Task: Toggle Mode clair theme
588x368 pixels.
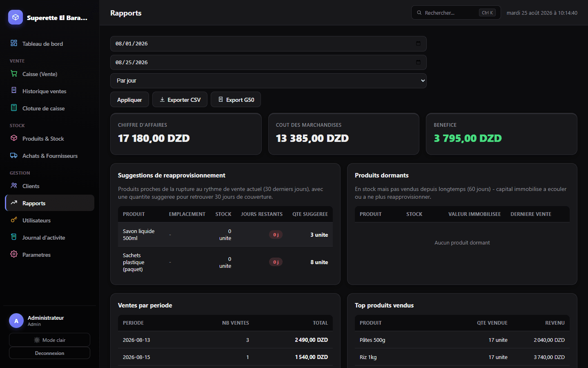Action: coord(49,340)
